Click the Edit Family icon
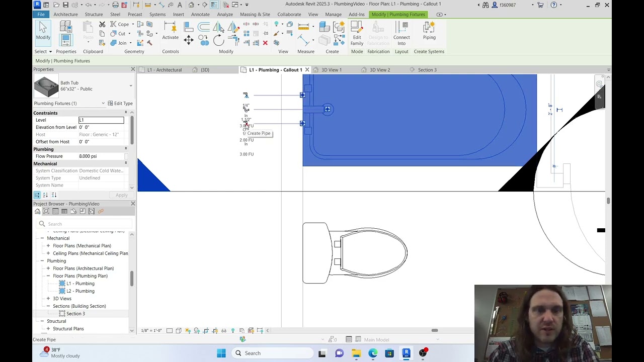Screen dimensions: 644x362 click(357, 33)
